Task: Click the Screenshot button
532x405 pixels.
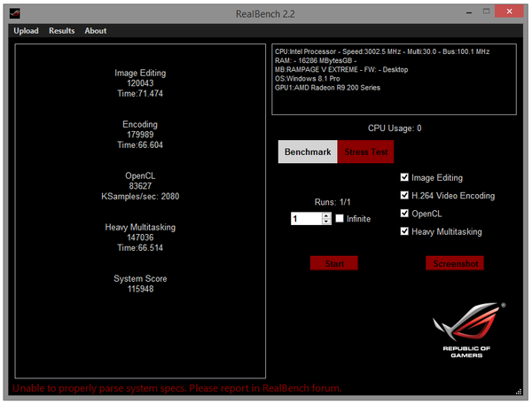Action: click(455, 263)
